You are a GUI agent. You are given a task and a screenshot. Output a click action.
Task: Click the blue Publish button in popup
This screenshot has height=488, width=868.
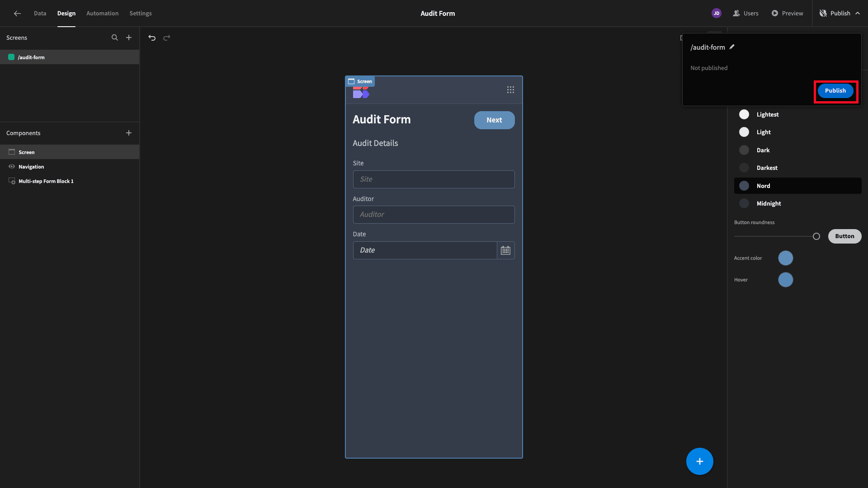pyautogui.click(x=835, y=91)
